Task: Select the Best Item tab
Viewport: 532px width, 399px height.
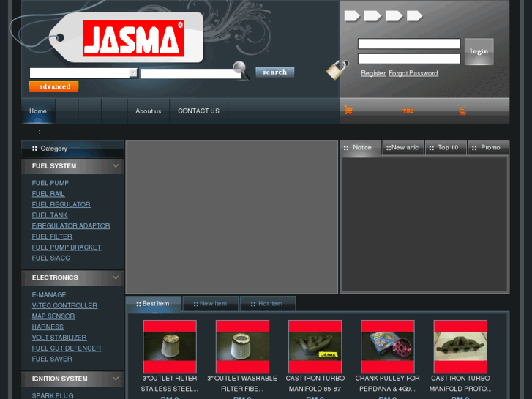Action: coord(154,304)
